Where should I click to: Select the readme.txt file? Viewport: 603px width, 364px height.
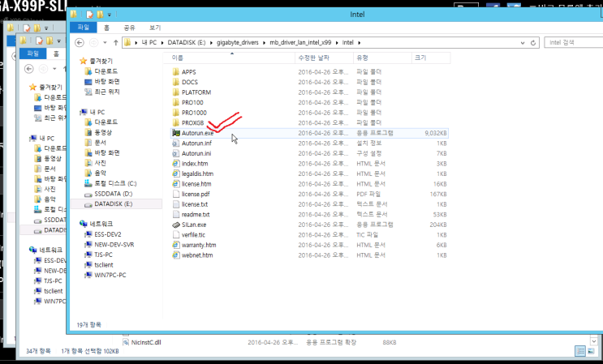[196, 214]
